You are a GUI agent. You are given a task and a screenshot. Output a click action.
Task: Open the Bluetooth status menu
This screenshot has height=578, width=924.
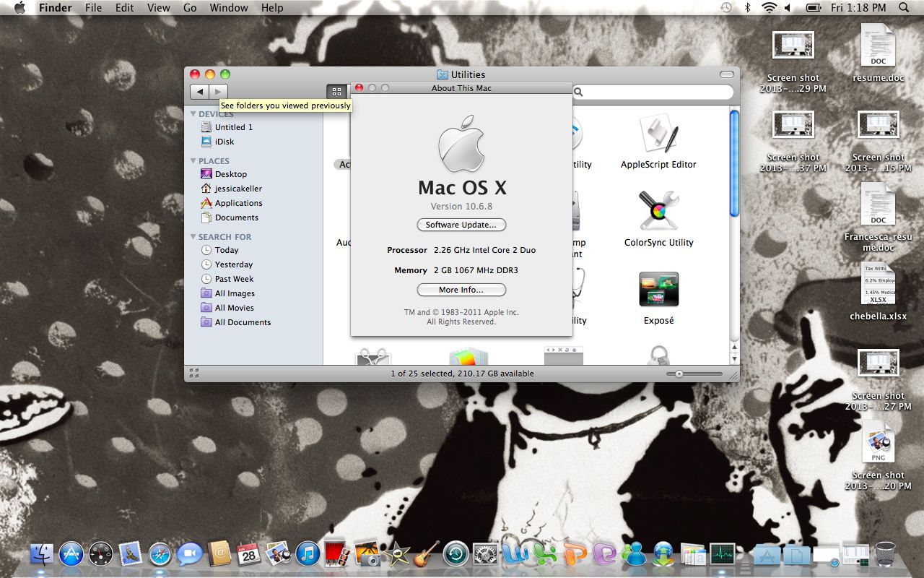pyautogui.click(x=747, y=8)
